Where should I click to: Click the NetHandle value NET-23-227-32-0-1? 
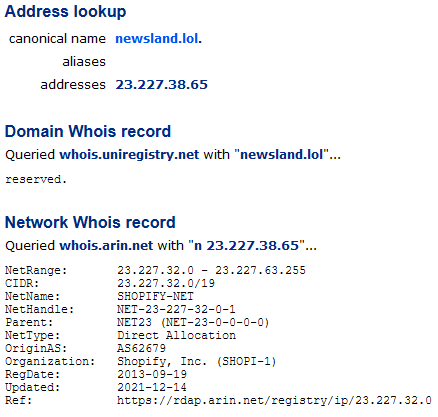(176, 309)
